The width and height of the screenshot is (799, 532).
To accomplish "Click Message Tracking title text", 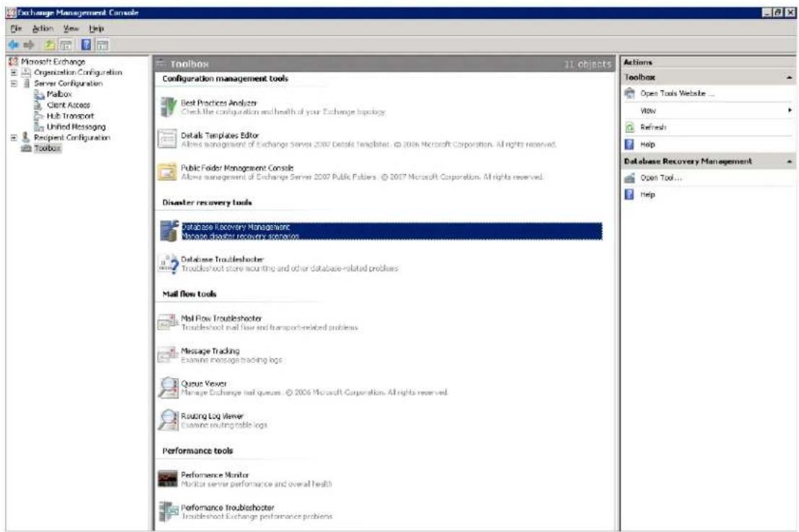I will click(210, 351).
